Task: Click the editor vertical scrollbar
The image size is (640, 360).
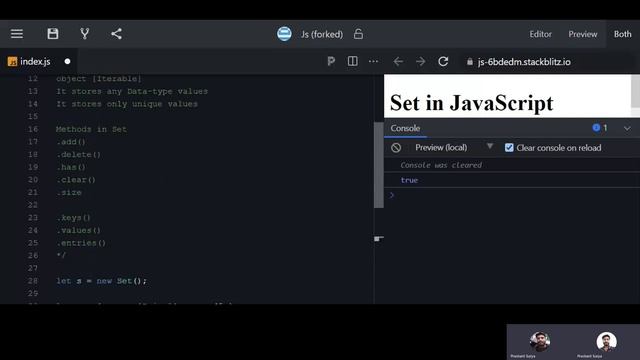Action: tap(379, 165)
